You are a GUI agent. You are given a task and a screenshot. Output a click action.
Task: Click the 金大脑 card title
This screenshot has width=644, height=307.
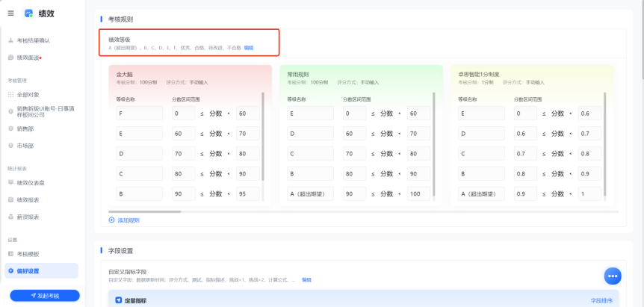pos(125,75)
